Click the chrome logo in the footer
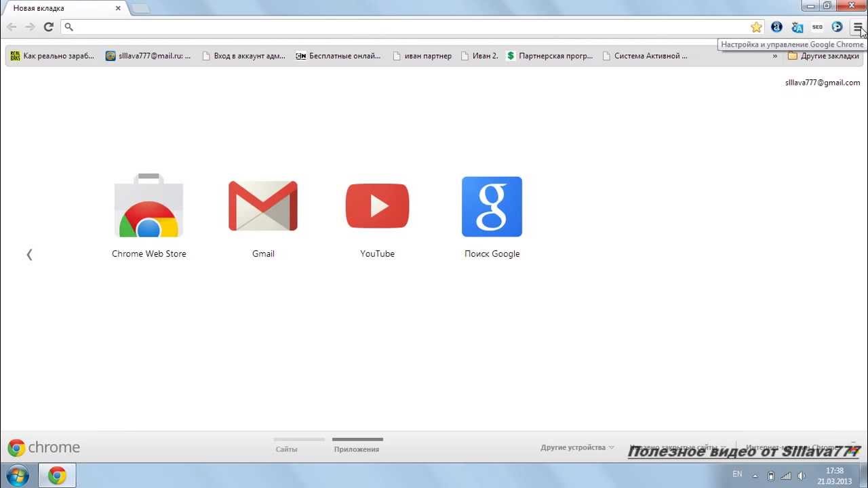868x488 pixels. (x=43, y=447)
